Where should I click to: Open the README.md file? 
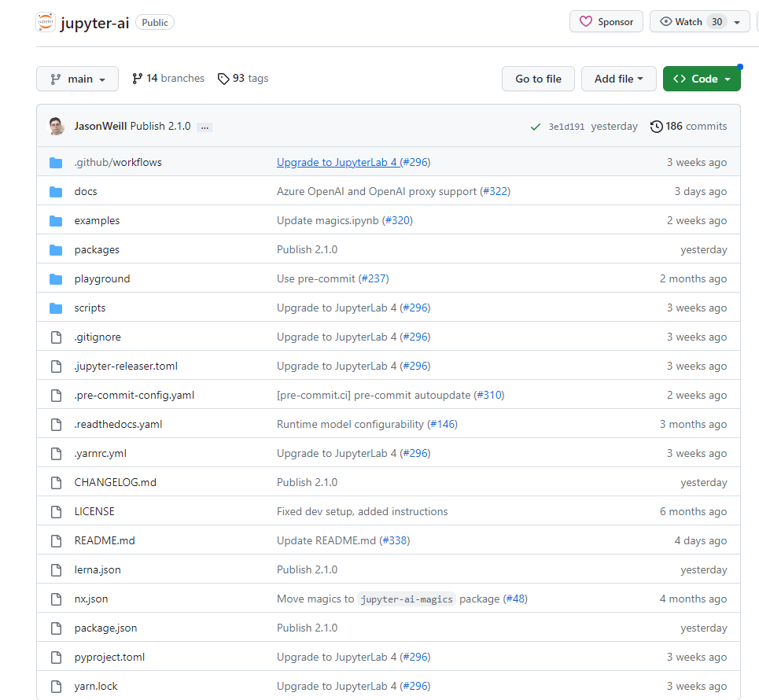click(x=105, y=541)
